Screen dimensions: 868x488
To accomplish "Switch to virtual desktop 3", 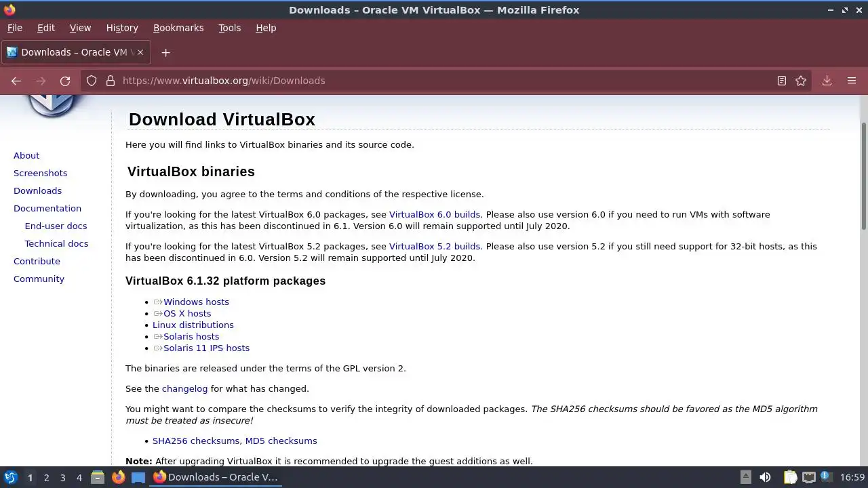I will point(62,477).
